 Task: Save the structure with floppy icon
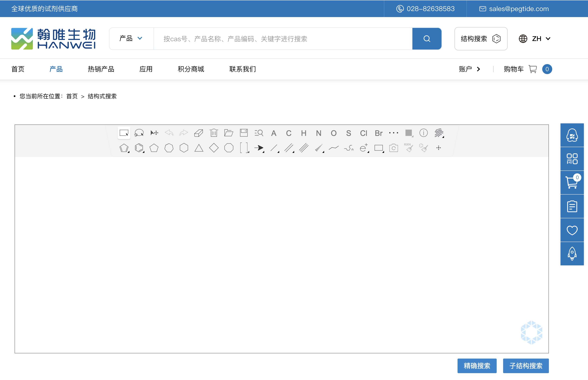(x=244, y=133)
